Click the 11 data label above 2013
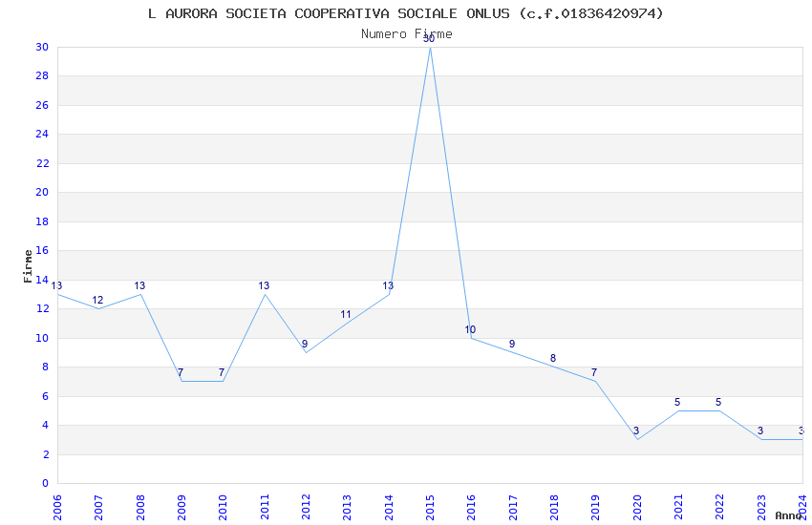 [x=346, y=314]
